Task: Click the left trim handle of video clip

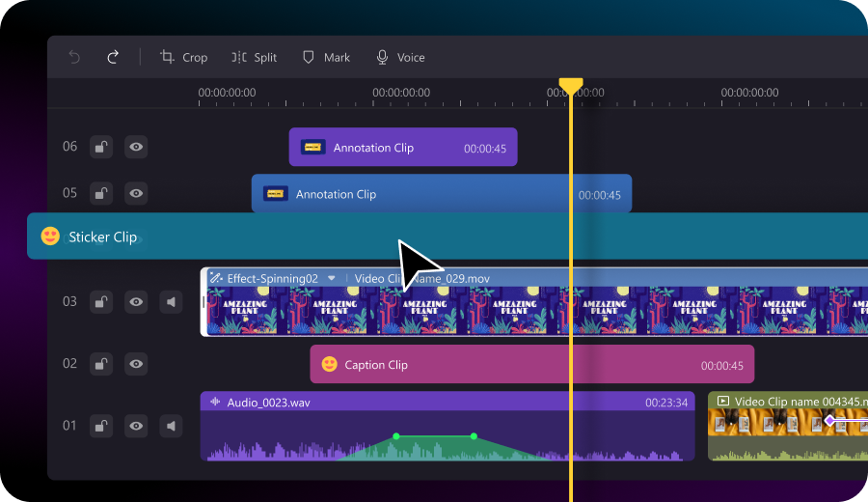Action: [203, 302]
